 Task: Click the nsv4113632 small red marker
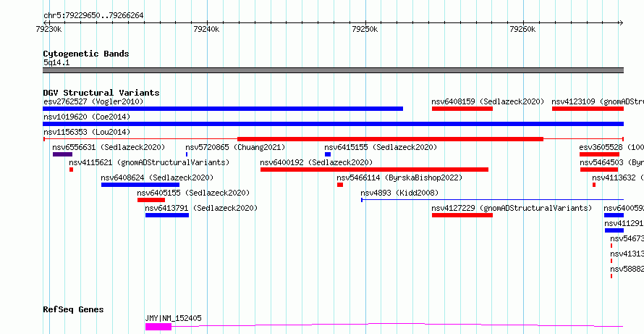click(x=594, y=185)
